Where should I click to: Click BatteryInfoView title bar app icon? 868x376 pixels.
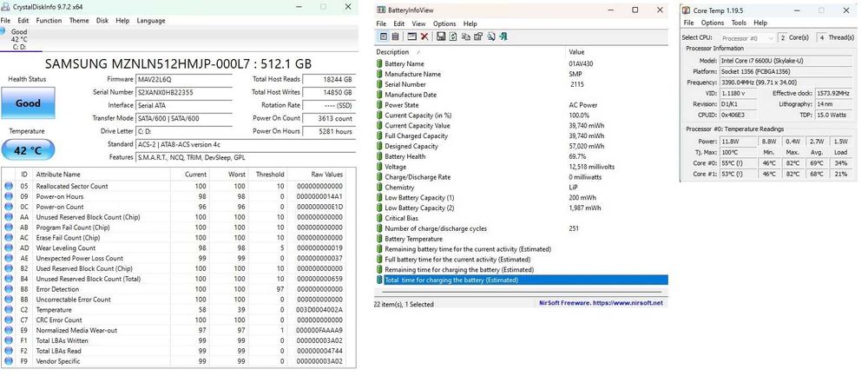[x=381, y=10]
